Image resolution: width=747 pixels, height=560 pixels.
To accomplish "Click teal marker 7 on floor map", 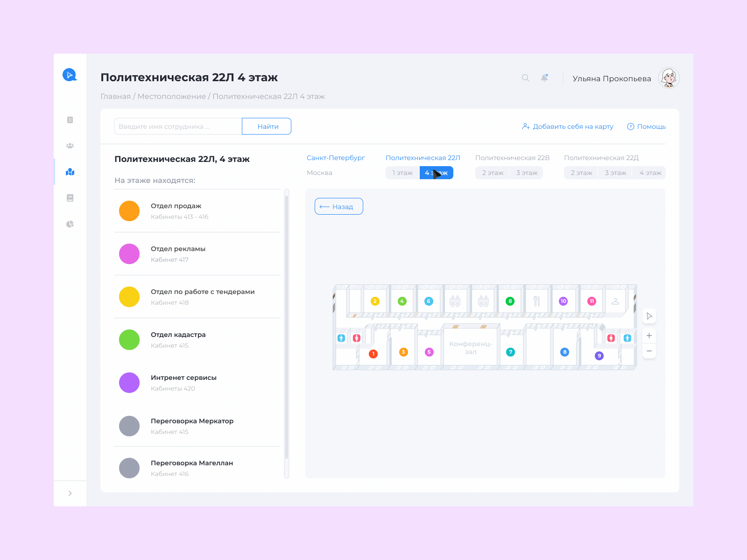I will [x=511, y=352].
